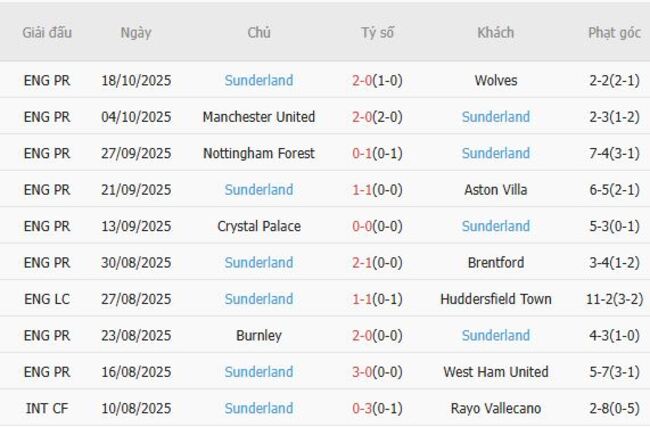Click the "Ngày" column header
The image size is (650, 427).
coord(136,32)
